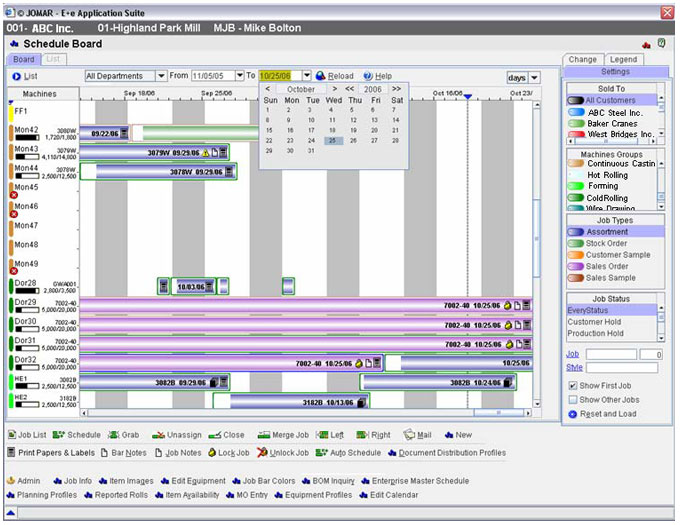
Task: Expand the All Departments dropdown
Action: point(161,76)
